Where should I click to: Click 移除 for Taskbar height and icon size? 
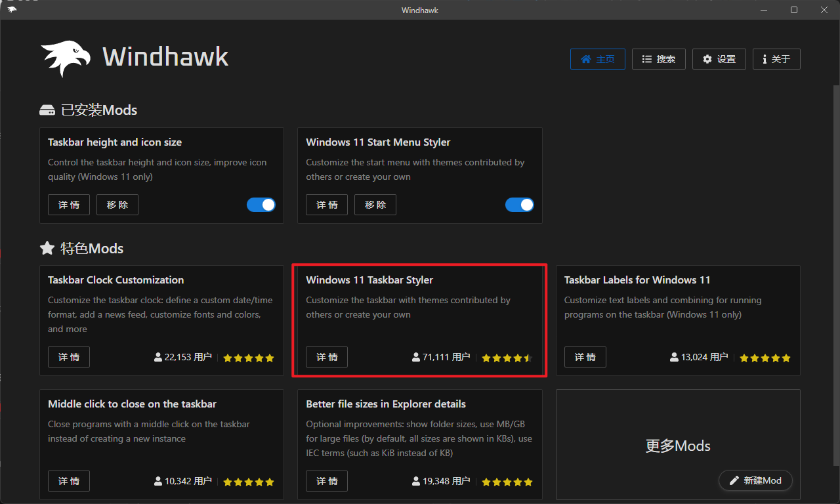117,205
